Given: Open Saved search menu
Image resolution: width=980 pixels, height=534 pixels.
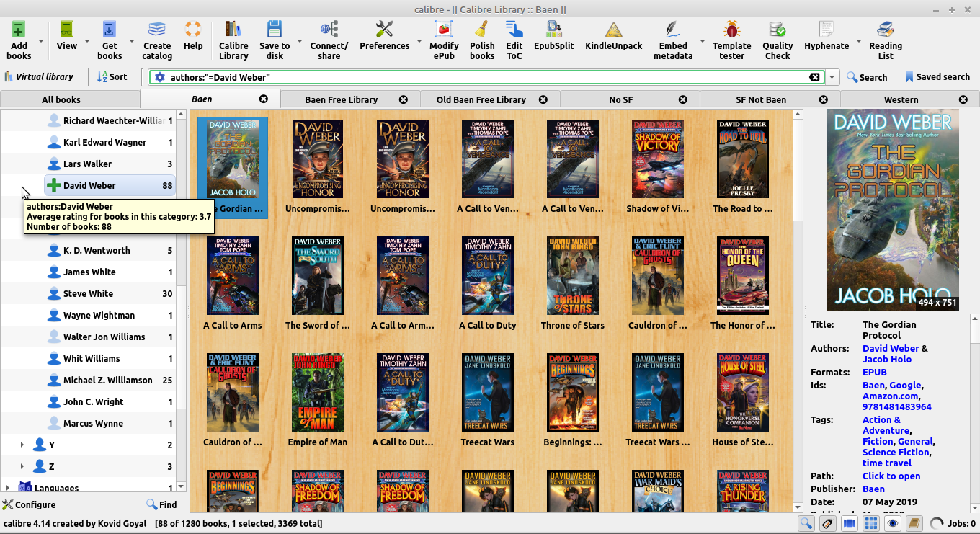Looking at the screenshot, I should click(x=937, y=77).
